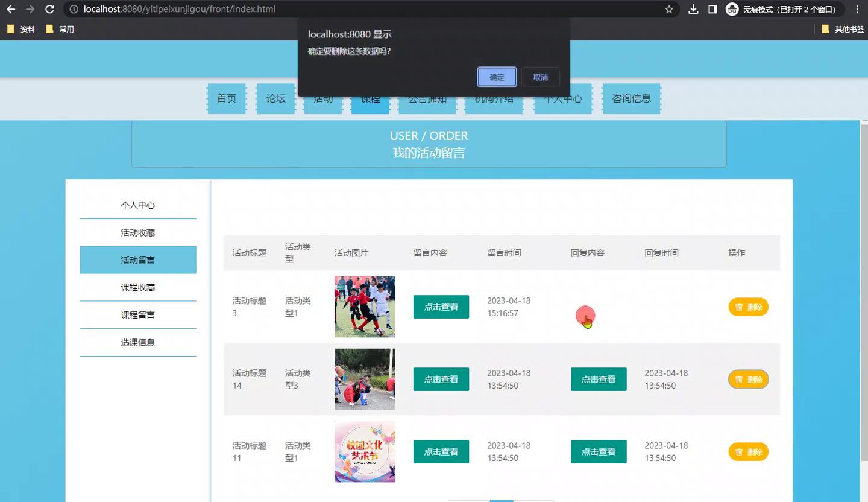
Task: Reload the page with the refresh icon
Action: coord(50,9)
